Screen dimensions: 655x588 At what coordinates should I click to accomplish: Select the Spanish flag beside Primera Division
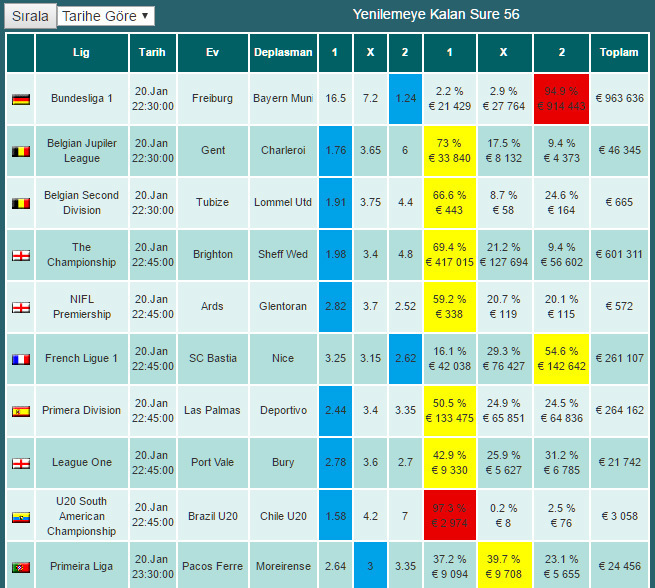20,411
